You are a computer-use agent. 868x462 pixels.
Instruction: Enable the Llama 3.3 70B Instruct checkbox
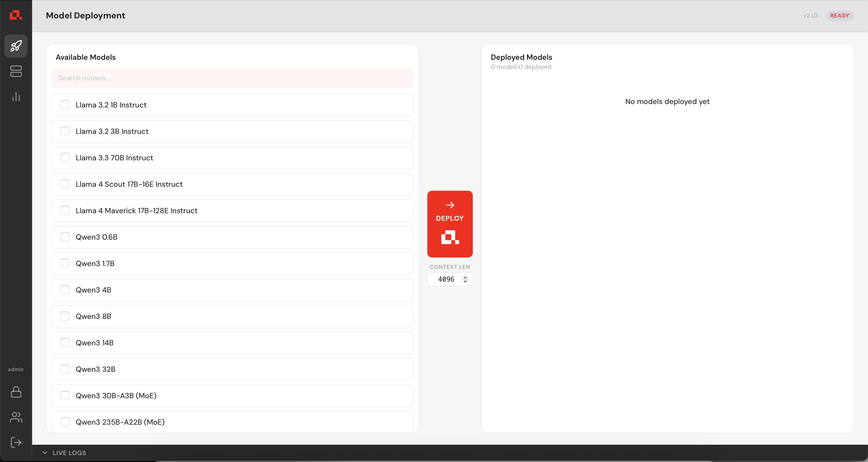(x=65, y=158)
